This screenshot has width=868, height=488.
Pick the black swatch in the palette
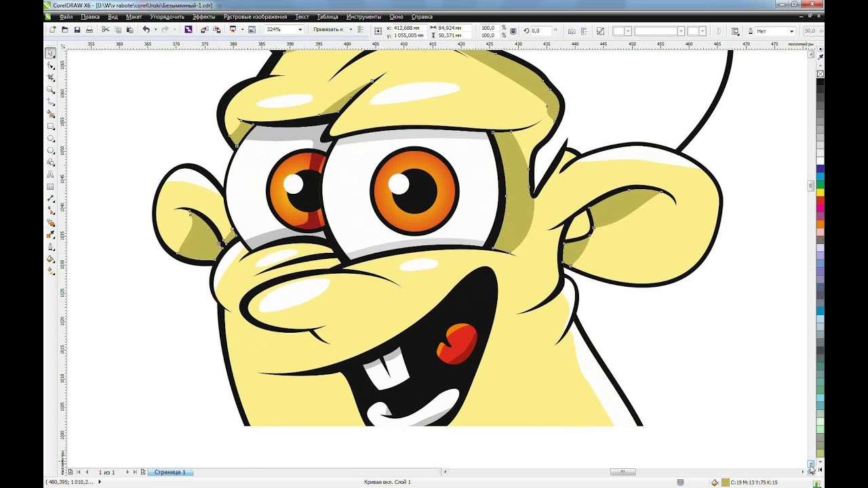[x=820, y=81]
